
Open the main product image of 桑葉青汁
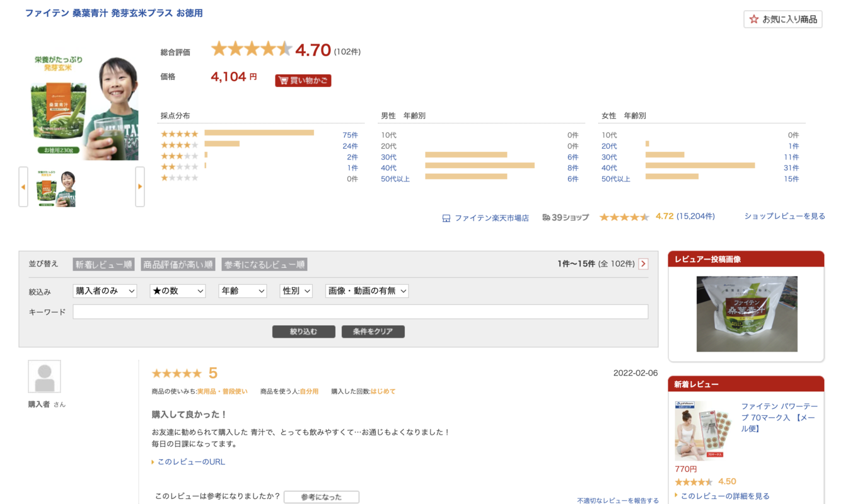pyautogui.click(x=84, y=108)
